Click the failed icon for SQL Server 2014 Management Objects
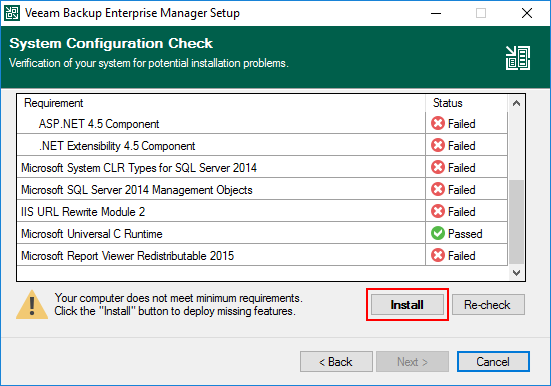Screen dimensions: 551x386 [x=438, y=189]
